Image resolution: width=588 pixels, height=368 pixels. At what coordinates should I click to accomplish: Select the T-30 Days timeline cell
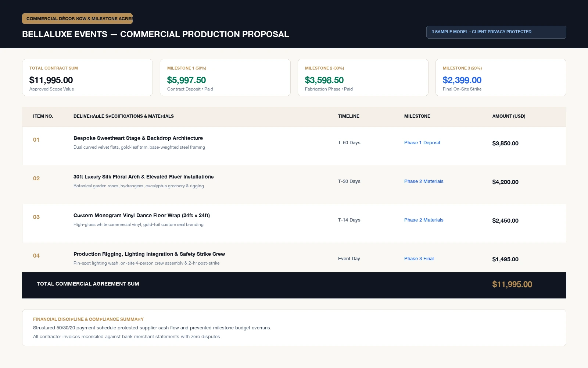349,181
